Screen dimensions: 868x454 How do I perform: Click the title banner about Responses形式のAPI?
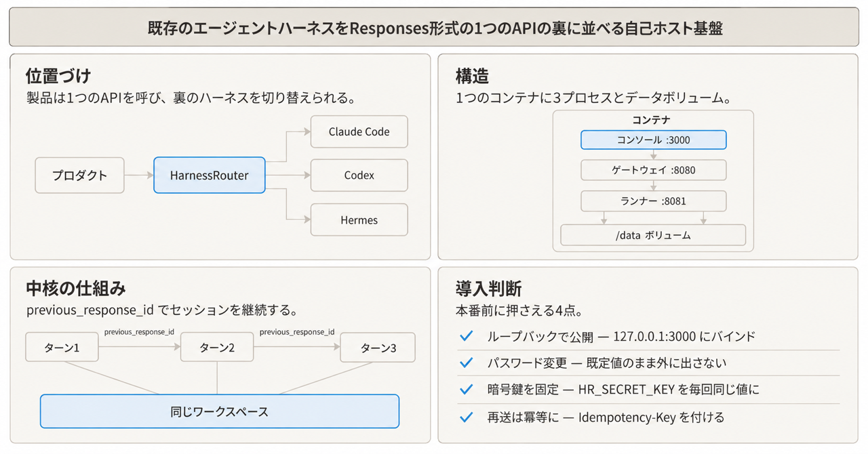pyautogui.click(x=434, y=28)
